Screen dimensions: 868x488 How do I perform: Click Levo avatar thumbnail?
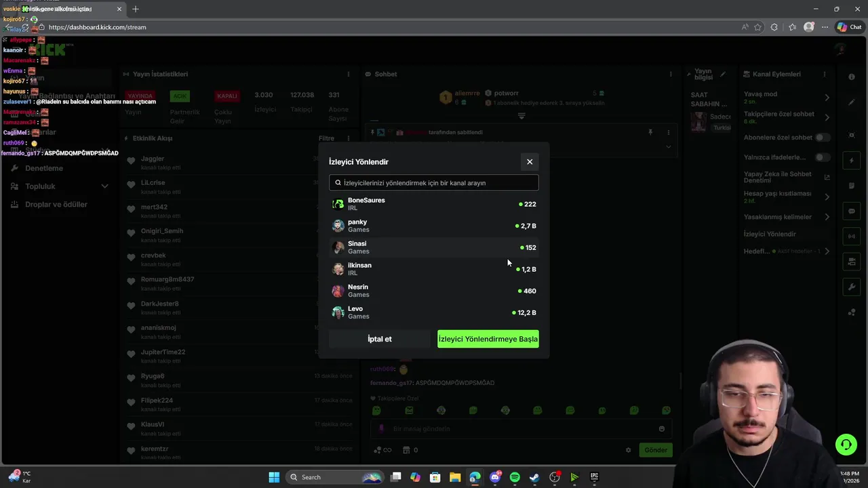338,312
